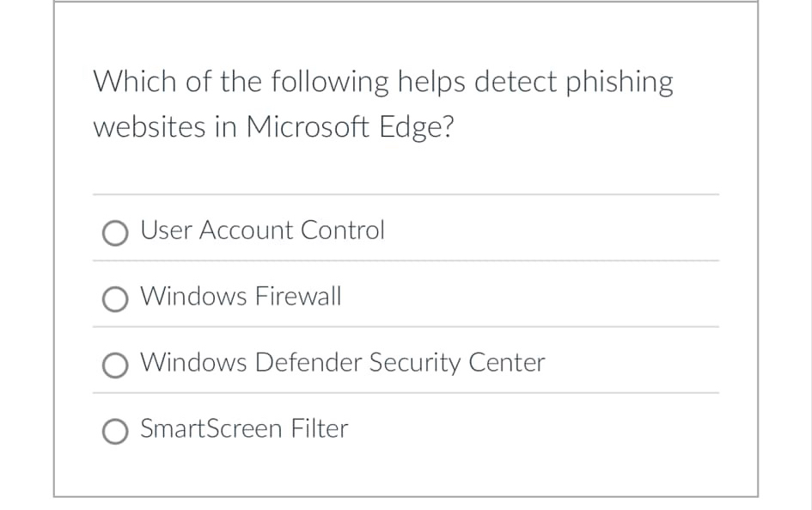Select the Windows Firewall radio button

point(115,298)
